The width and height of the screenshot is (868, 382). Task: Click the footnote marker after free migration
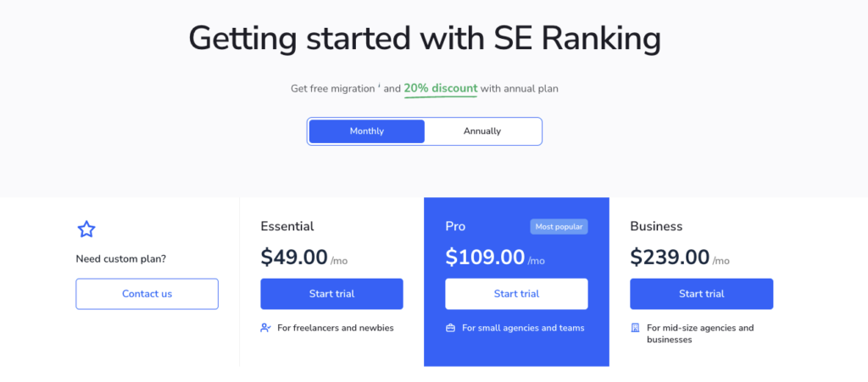coord(378,85)
